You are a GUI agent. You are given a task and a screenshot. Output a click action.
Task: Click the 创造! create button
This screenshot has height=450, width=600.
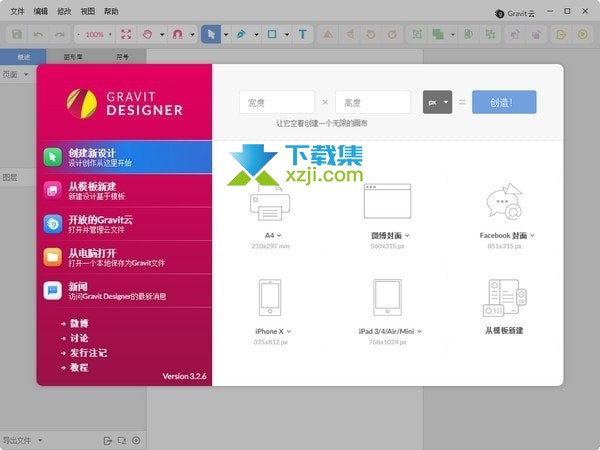click(504, 102)
